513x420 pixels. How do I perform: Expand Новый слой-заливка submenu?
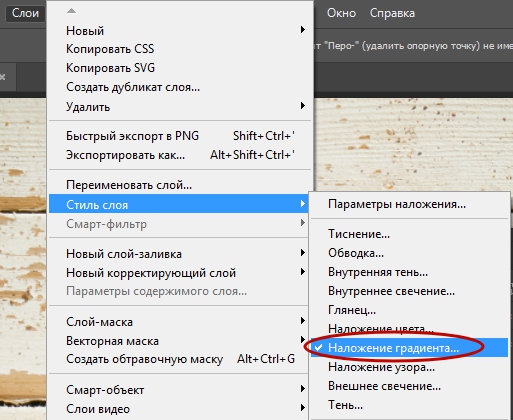[x=179, y=254]
